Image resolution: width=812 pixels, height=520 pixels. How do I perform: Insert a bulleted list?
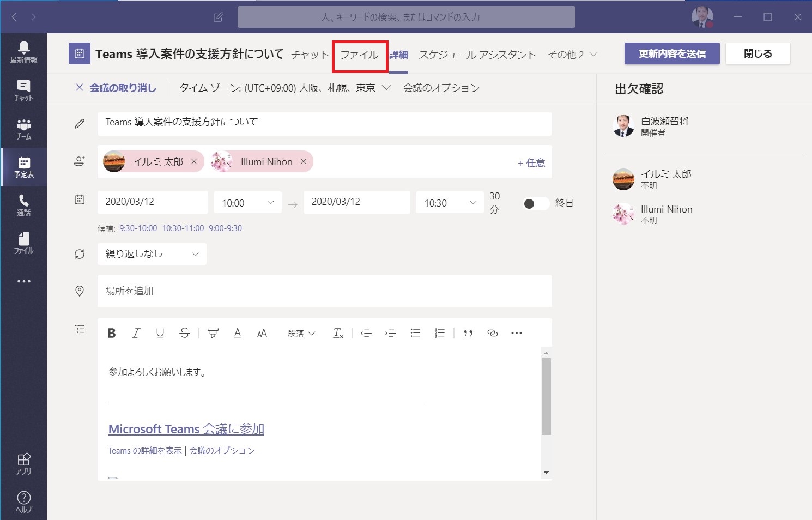click(x=415, y=333)
